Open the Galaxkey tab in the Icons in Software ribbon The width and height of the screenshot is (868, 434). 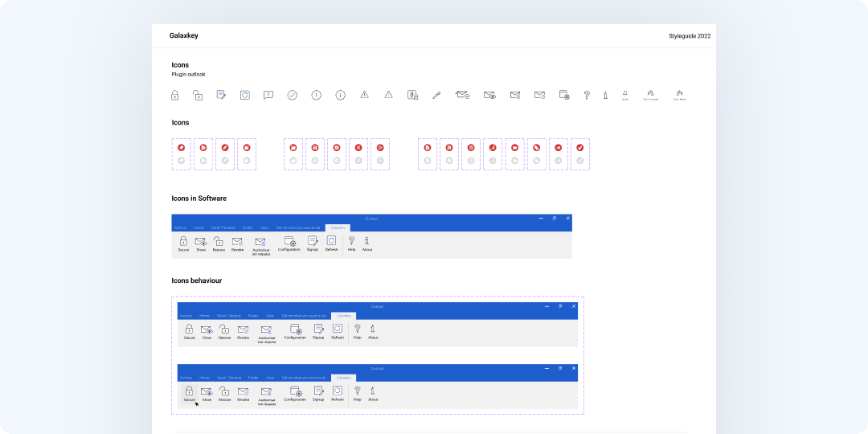(x=337, y=227)
